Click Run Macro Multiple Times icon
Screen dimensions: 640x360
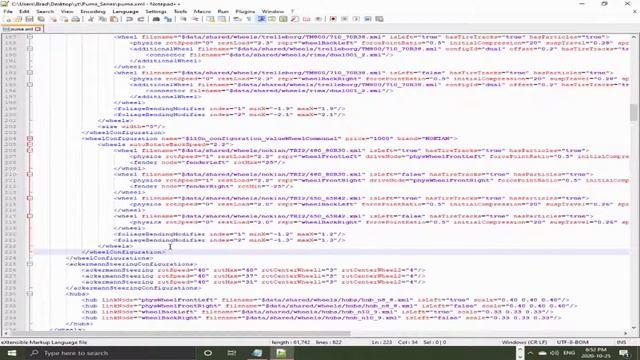(x=367, y=19)
